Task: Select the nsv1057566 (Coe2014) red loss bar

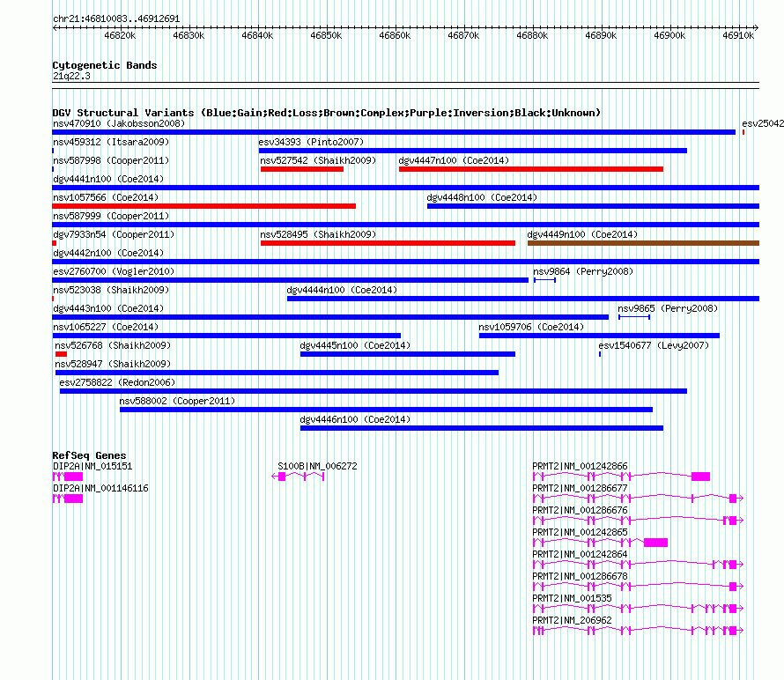Action: [x=204, y=206]
